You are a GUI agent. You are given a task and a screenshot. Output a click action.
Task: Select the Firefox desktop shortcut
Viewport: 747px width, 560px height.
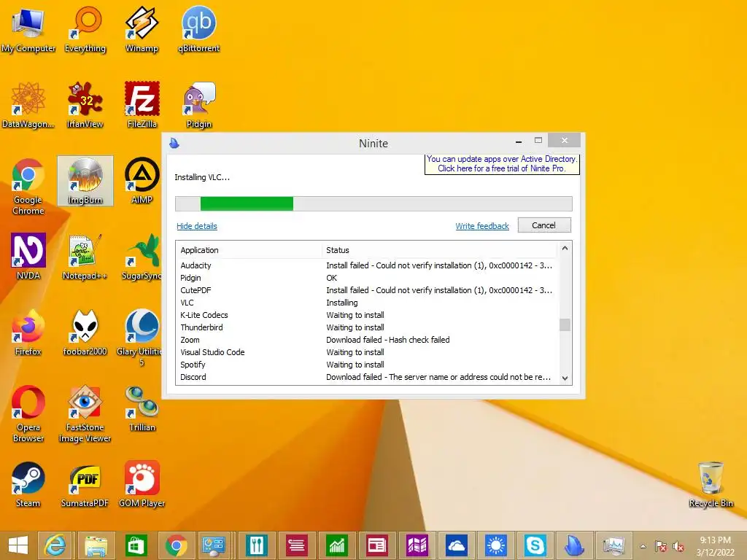[28, 332]
